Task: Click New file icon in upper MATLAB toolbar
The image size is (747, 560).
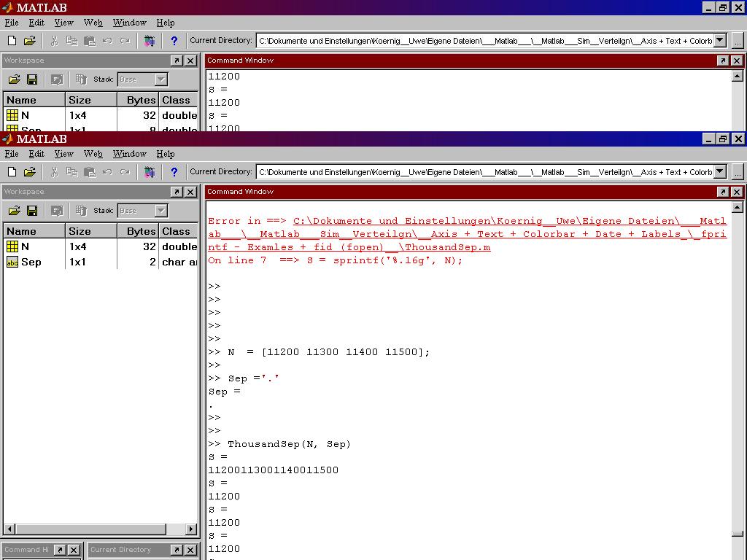Action: click(12, 41)
